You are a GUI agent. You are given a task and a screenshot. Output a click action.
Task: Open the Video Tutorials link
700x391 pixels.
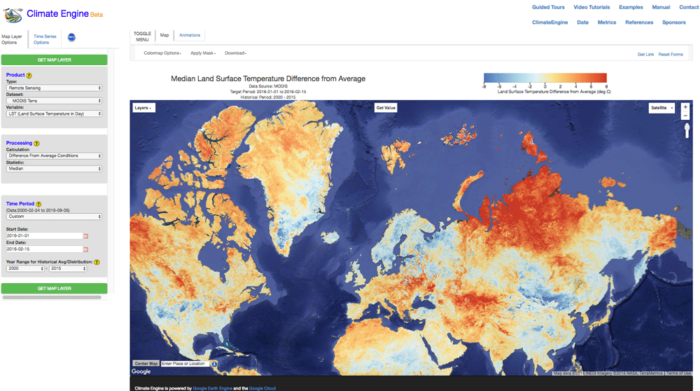pos(592,7)
